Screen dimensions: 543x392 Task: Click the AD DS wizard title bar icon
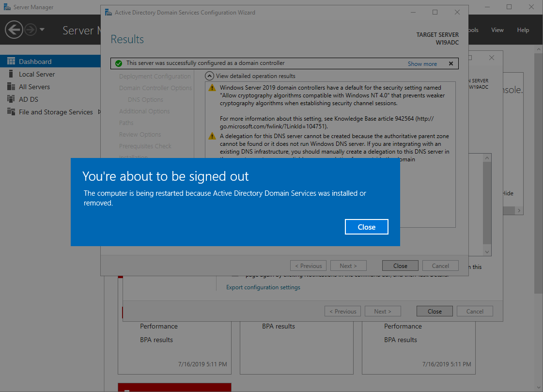[109, 13]
